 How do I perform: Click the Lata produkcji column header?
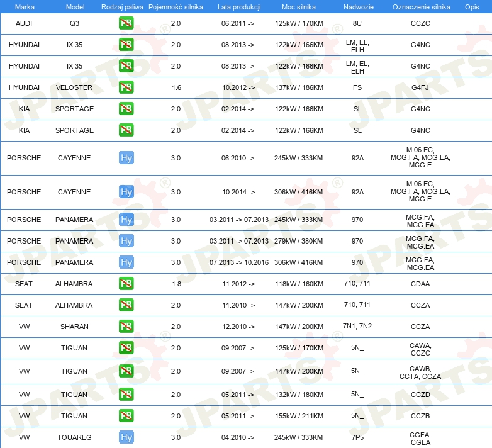[x=238, y=6]
